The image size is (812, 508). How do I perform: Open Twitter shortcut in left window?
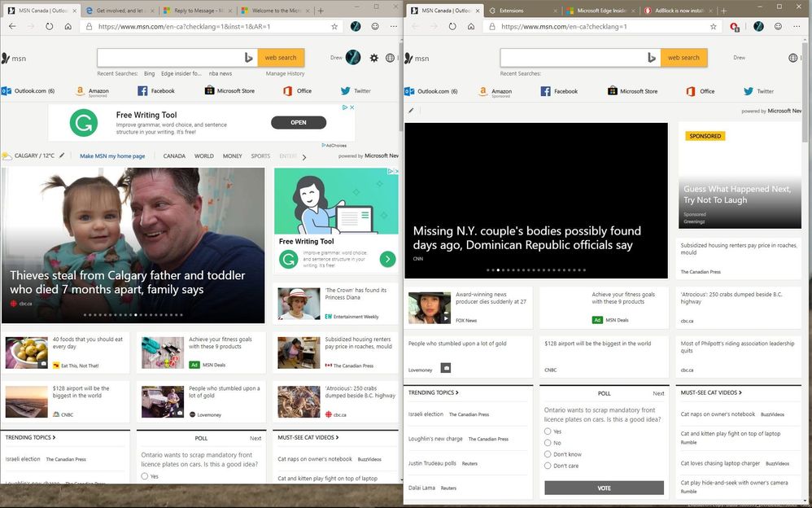point(356,90)
